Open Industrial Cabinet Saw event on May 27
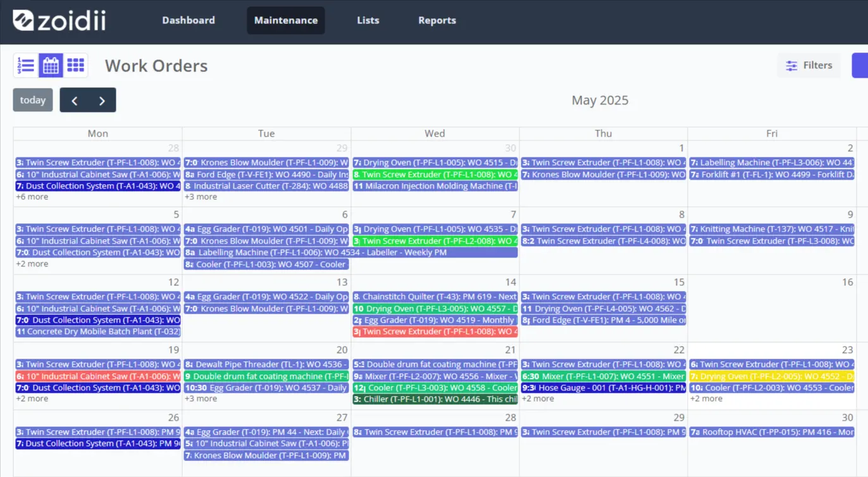The height and width of the screenshot is (477, 868). pos(266,443)
